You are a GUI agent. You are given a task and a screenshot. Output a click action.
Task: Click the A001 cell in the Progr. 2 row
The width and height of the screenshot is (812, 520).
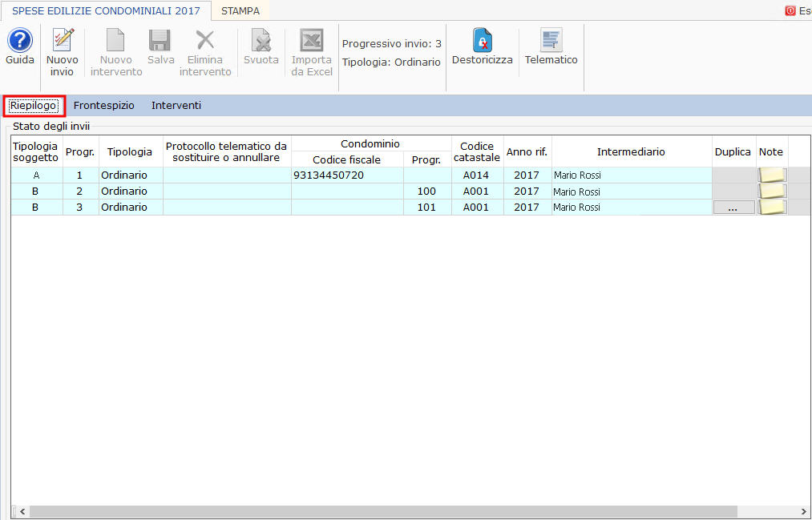point(478,191)
